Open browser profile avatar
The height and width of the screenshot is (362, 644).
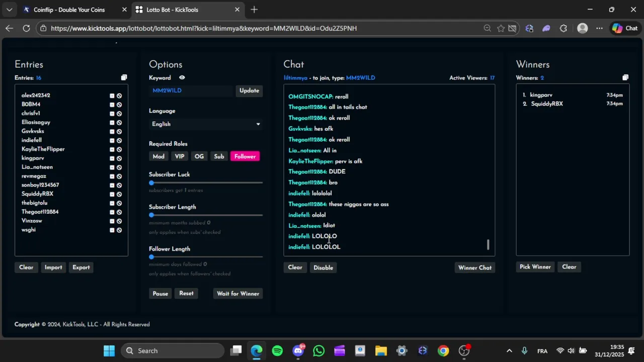pyautogui.click(x=583, y=28)
